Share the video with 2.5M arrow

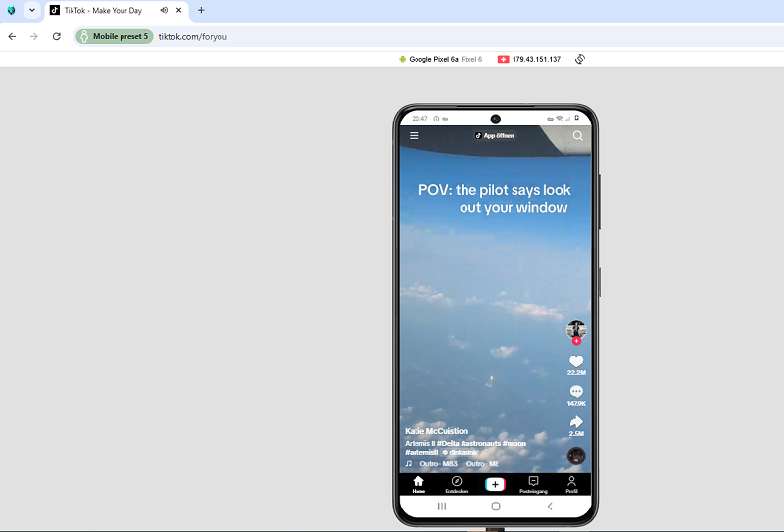576,422
